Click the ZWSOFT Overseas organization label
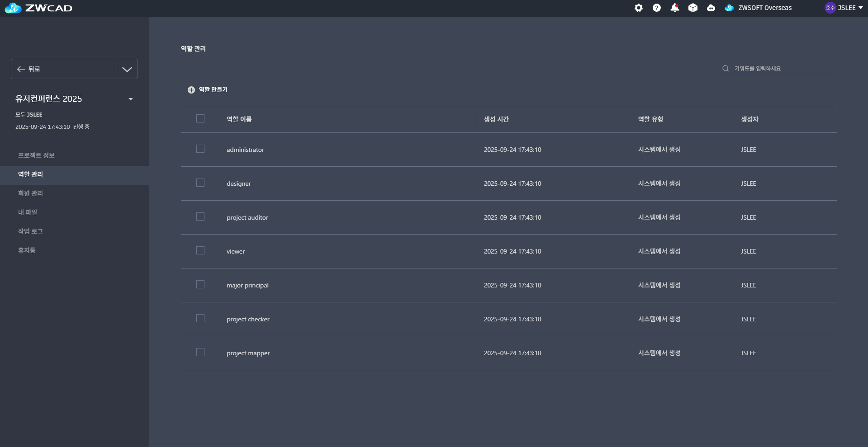Screen dimensions: 868x447 [765, 8]
